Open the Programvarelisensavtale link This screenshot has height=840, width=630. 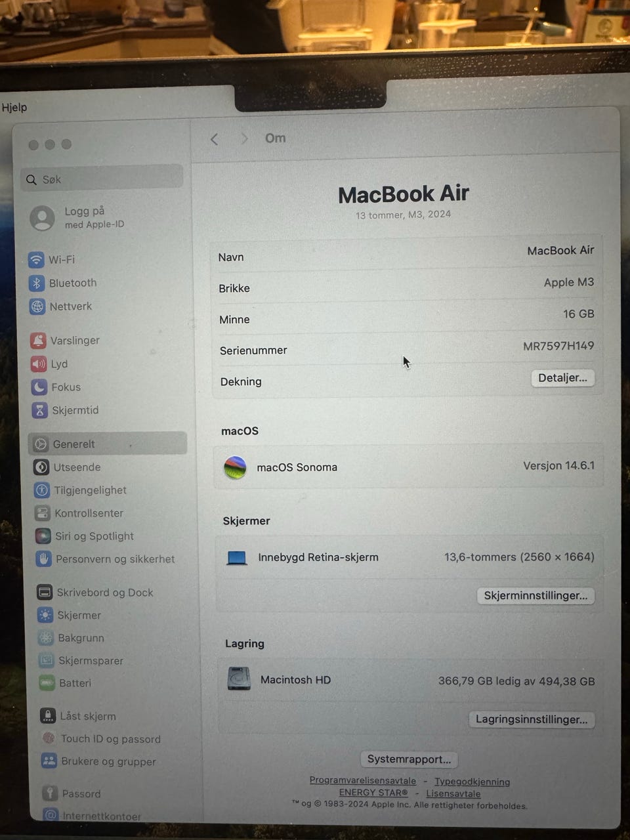pos(363,781)
